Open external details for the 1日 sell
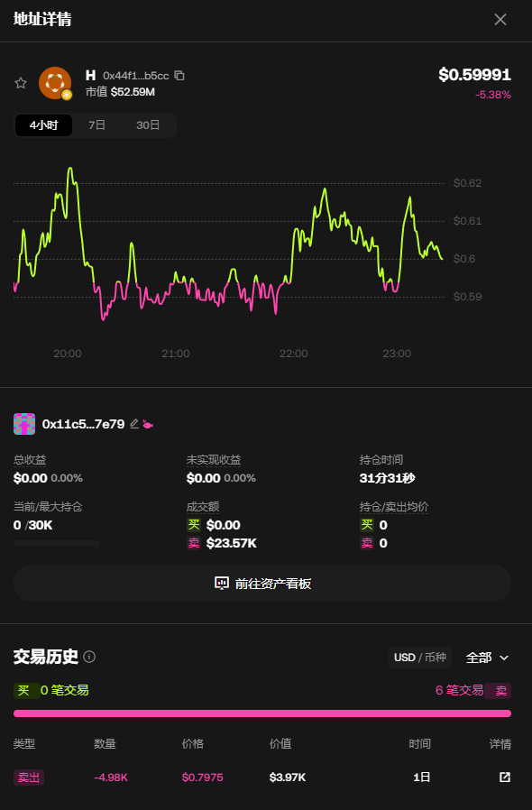The width and height of the screenshot is (532, 810). (x=505, y=777)
